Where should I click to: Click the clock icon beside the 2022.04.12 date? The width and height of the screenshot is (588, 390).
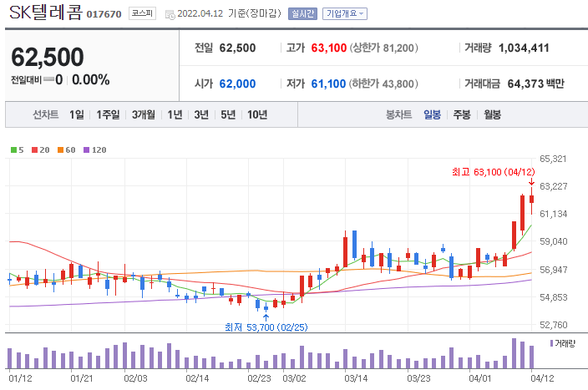[x=170, y=15]
